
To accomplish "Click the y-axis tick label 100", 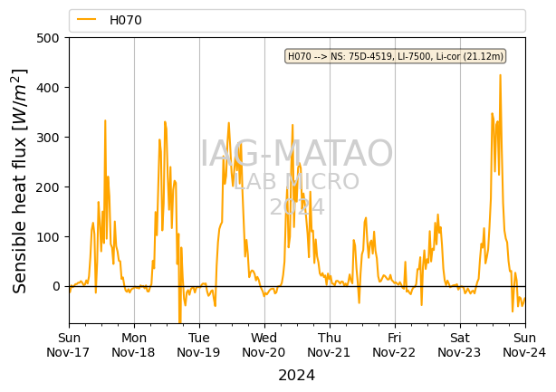I will (x=48, y=237).
